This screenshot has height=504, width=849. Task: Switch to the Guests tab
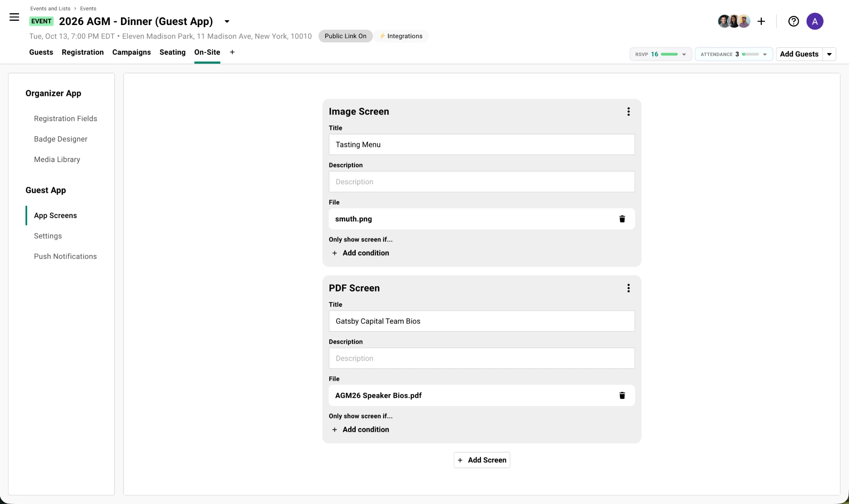[x=41, y=52]
